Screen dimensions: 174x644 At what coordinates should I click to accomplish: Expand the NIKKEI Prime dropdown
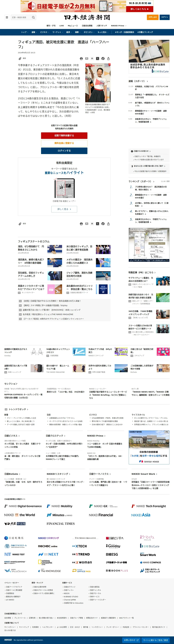pyautogui.click(x=119, y=26)
